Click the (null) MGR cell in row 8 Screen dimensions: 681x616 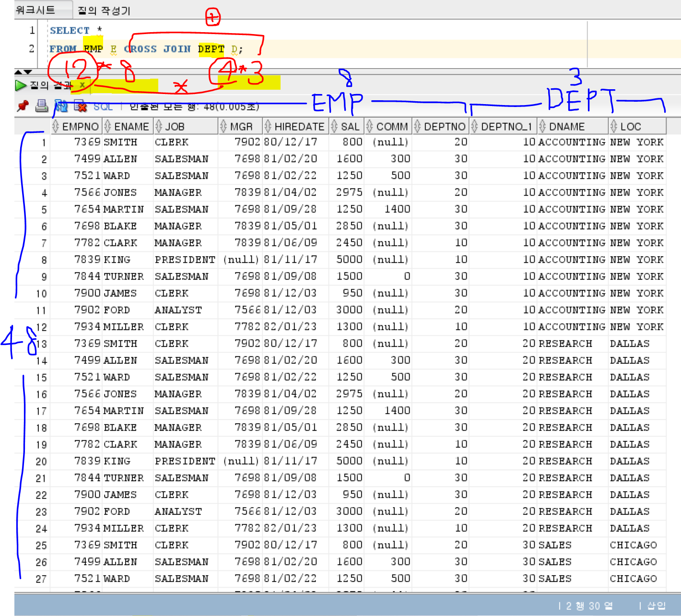(241, 260)
